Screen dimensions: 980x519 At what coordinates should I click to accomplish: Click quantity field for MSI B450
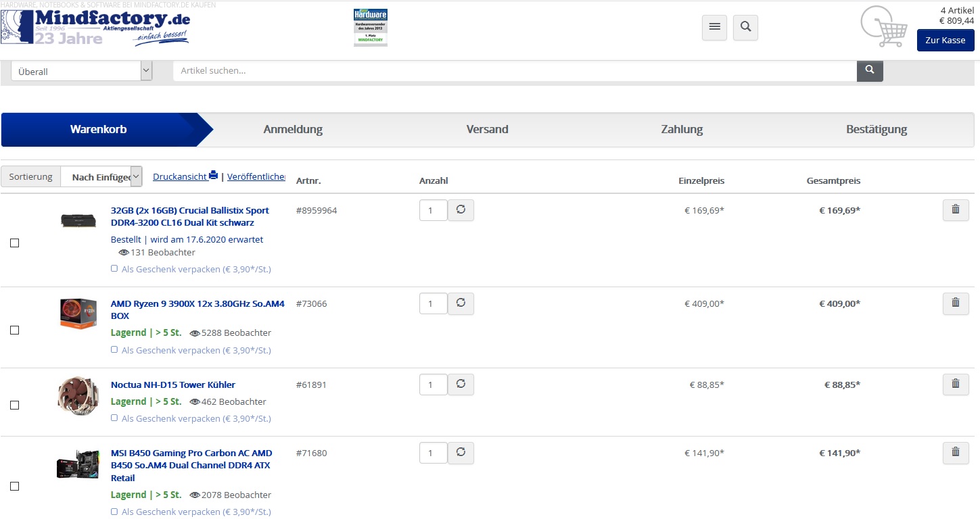(434, 453)
